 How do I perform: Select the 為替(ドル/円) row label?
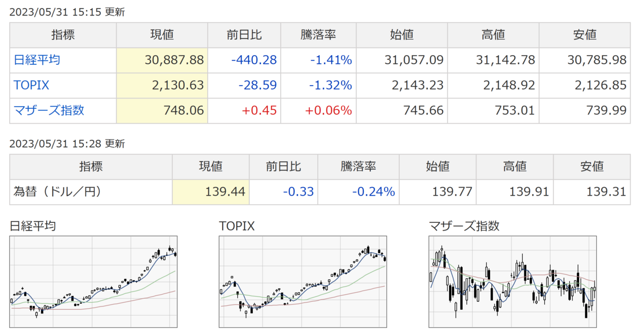57,191
